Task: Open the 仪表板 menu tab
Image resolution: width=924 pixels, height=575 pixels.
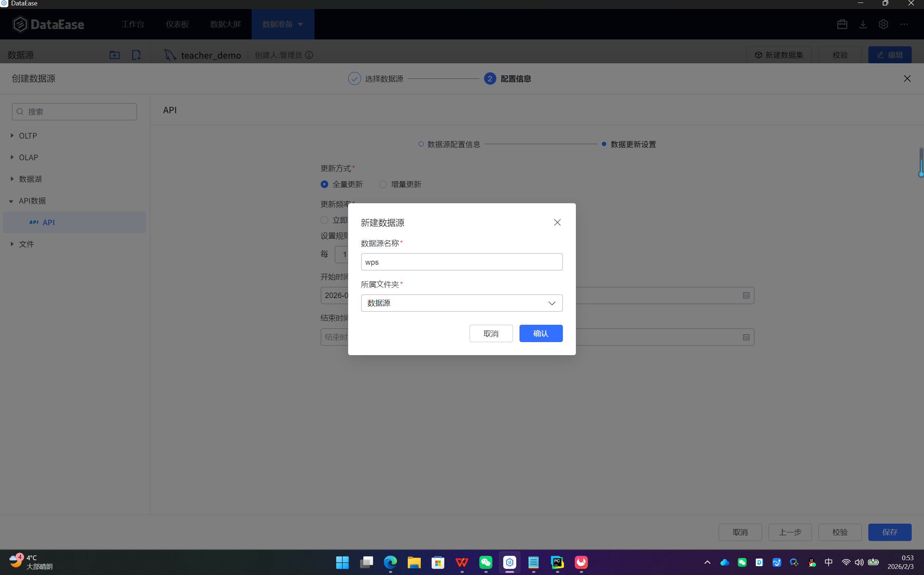Action: (177, 24)
